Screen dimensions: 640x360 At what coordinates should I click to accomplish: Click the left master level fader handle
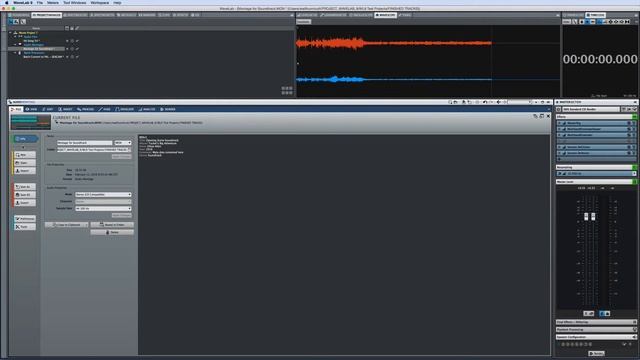pos(586,216)
